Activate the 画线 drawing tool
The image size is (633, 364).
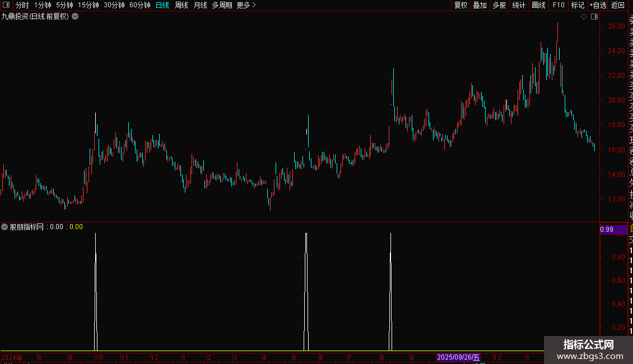click(x=538, y=5)
